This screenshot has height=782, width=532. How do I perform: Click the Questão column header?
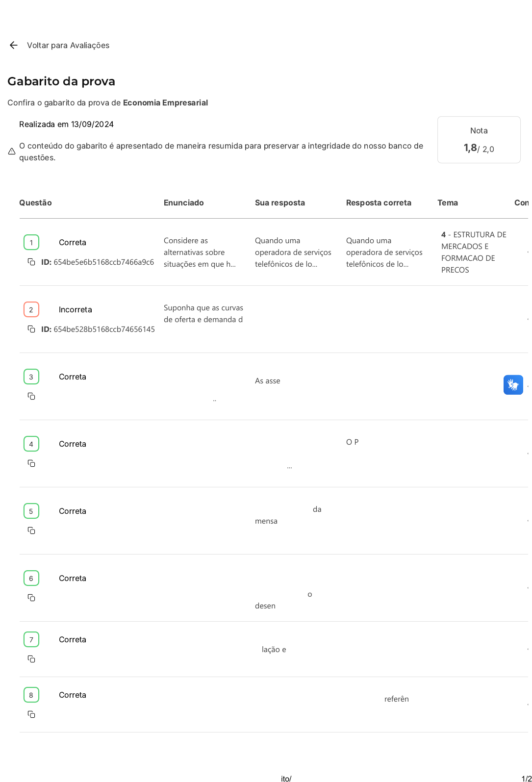pyautogui.click(x=35, y=202)
